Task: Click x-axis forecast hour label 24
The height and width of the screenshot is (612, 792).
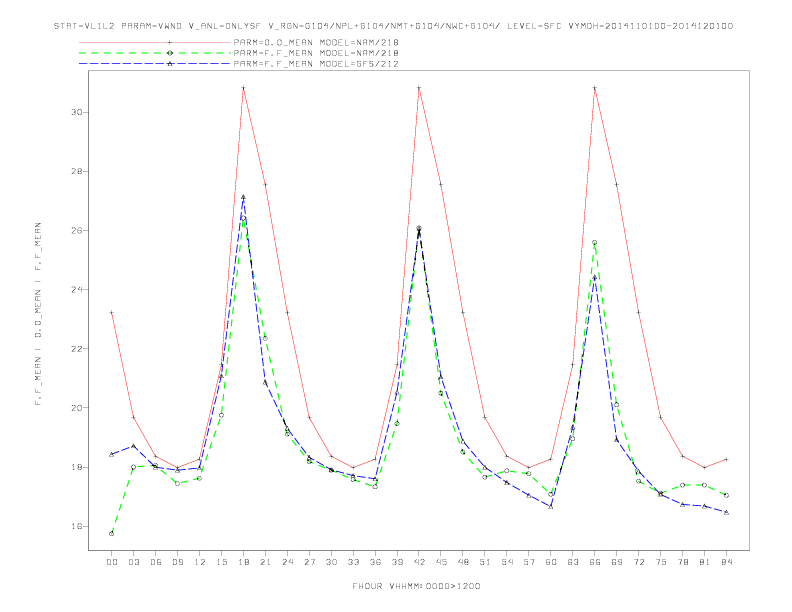Action: (287, 562)
